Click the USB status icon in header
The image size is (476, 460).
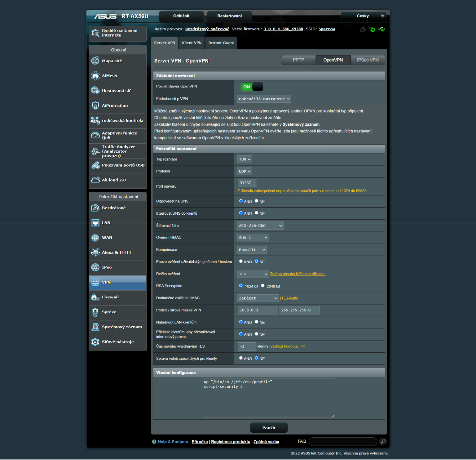pyautogui.click(x=382, y=29)
